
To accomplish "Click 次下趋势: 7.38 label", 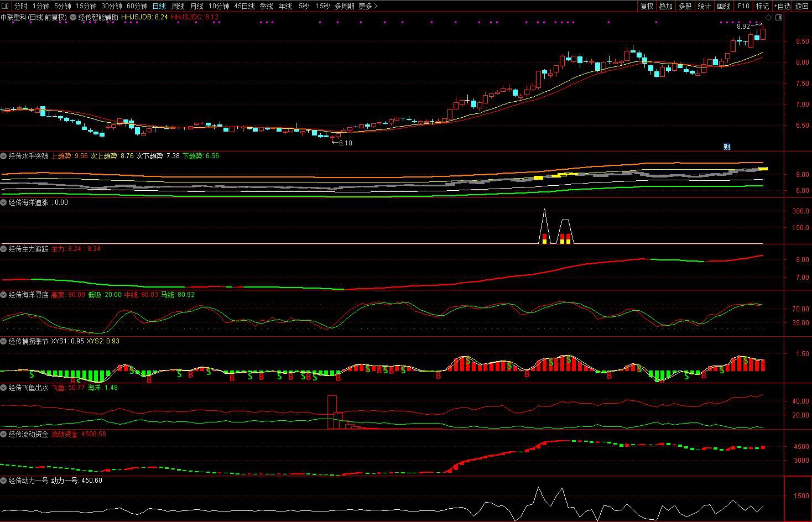I will coord(158,156).
